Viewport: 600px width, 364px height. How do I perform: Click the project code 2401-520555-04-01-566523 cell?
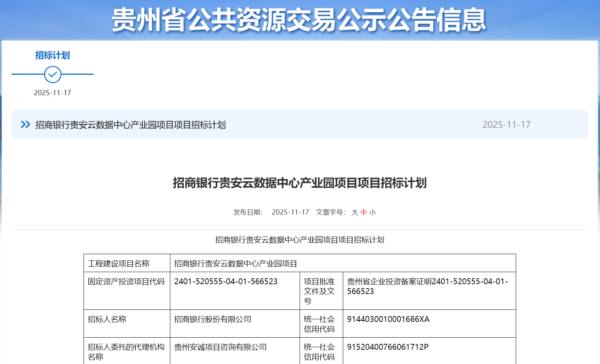click(x=226, y=282)
